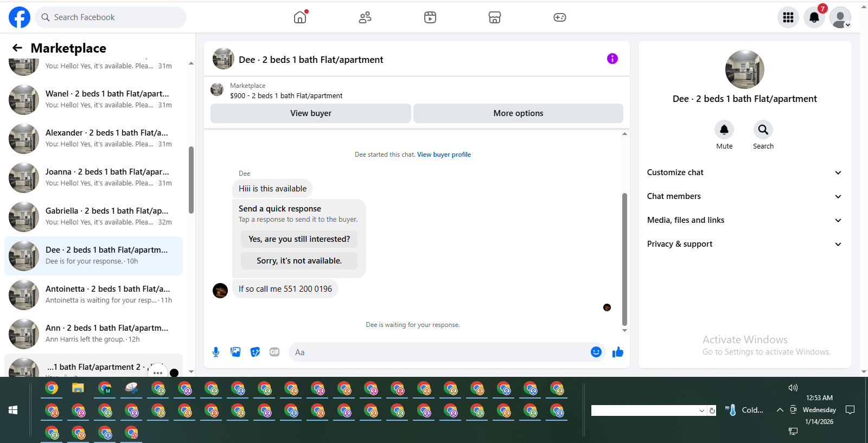Image resolution: width=868 pixels, height=443 pixels.
Task: Open the Facebook menu grid icon
Action: [788, 17]
